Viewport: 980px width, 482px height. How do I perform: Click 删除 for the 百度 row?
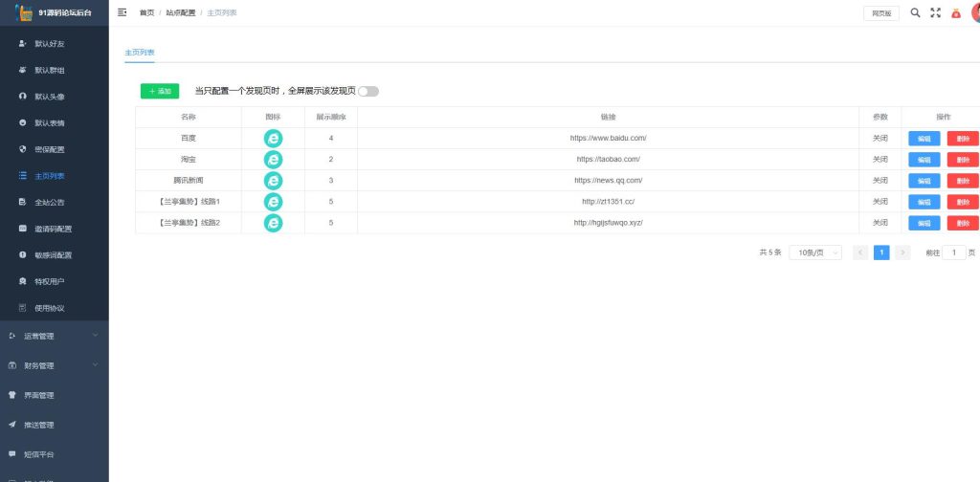tap(963, 139)
